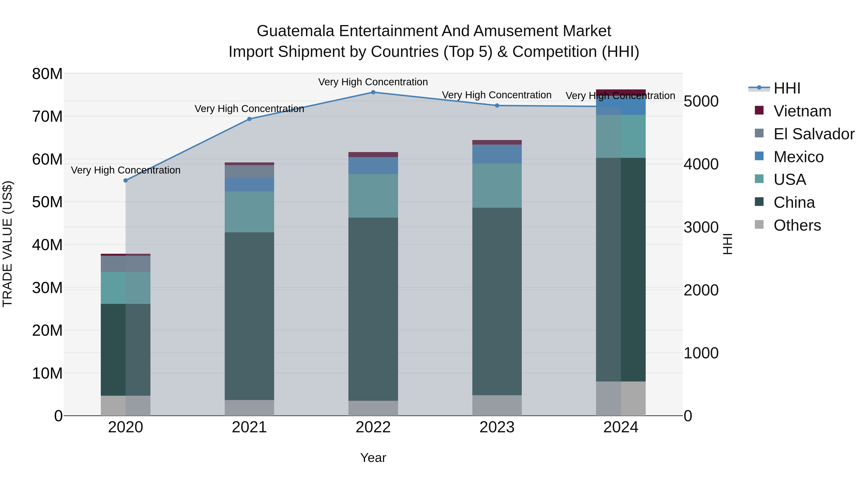This screenshot has height=488, width=868.
Task: Select the 2021 HHI data point
Action: click(x=249, y=119)
